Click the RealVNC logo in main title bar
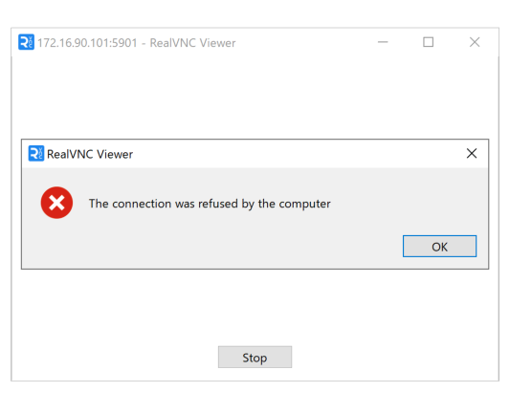Viewport: 532px width, 414px height. 26,42
